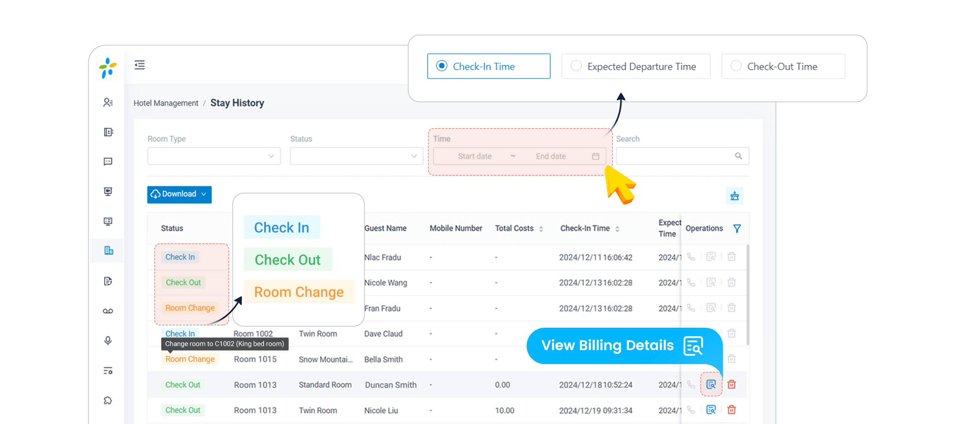Focus the Search input box
This screenshot has height=424, width=980.
682,156
